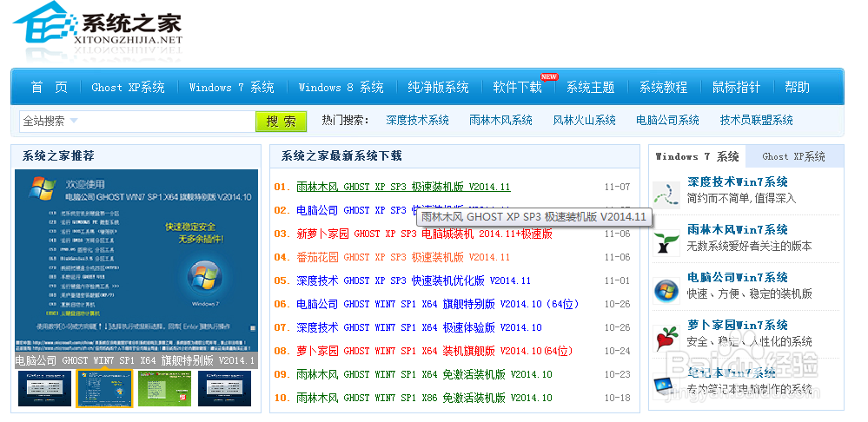Open 萝卜家园Win7系统 title link
The image size is (868, 422).
point(738,326)
